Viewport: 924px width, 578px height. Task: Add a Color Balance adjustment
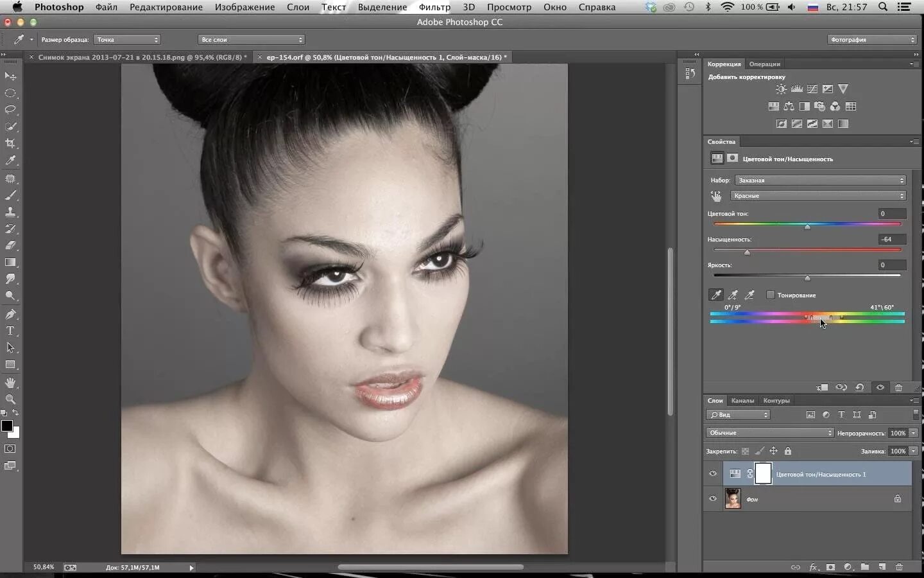[789, 107]
